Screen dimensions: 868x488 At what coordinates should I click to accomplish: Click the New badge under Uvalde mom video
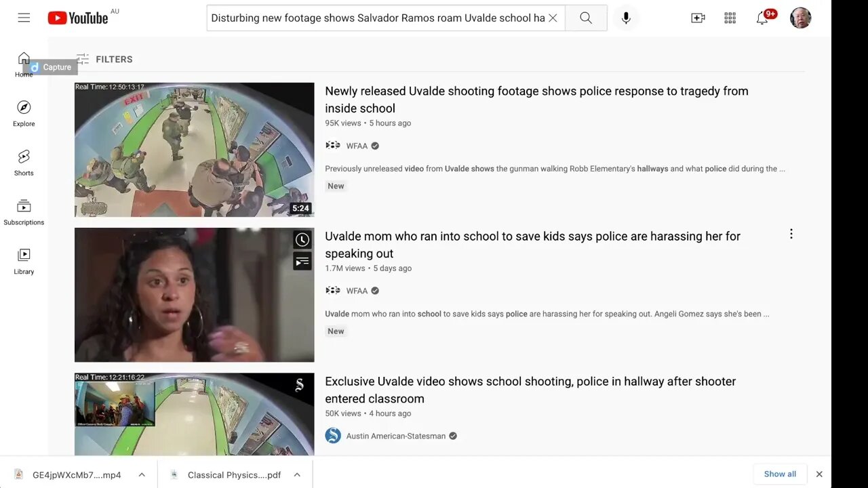tap(336, 331)
